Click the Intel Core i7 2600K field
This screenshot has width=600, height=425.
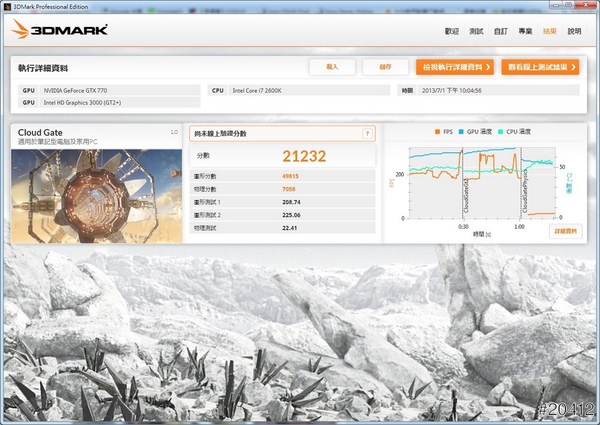[299, 91]
